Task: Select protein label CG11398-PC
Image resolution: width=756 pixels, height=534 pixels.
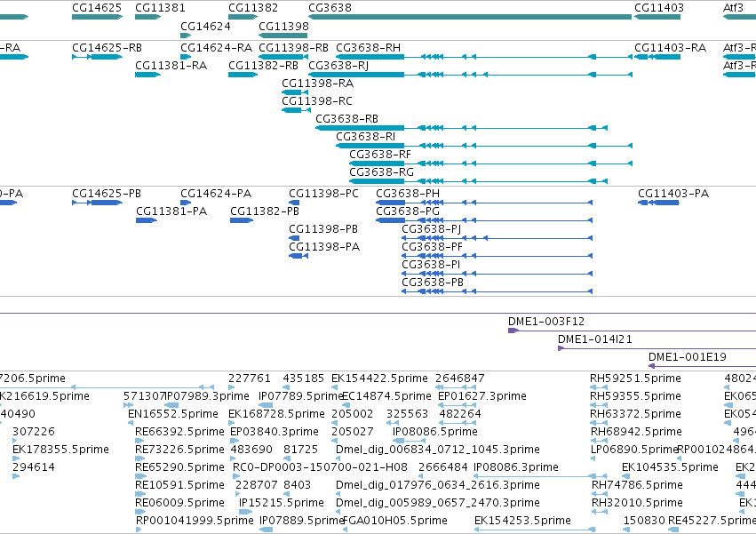Action: coord(323,194)
